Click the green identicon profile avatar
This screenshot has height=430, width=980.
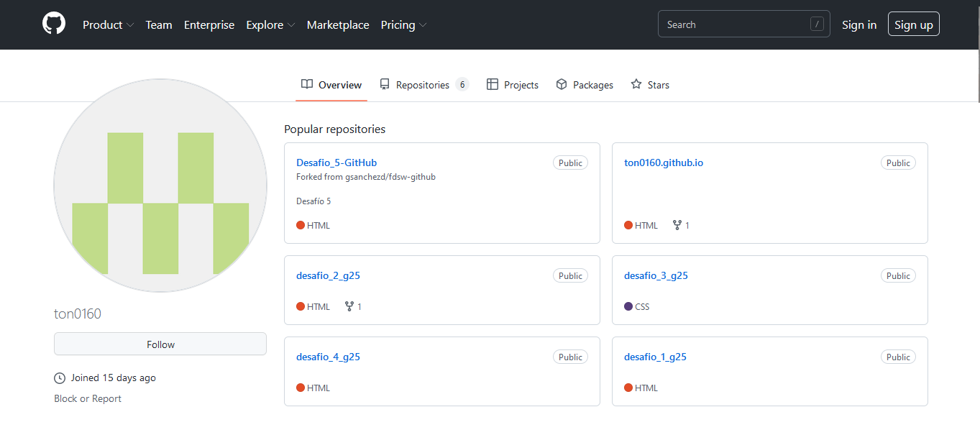[160, 186]
